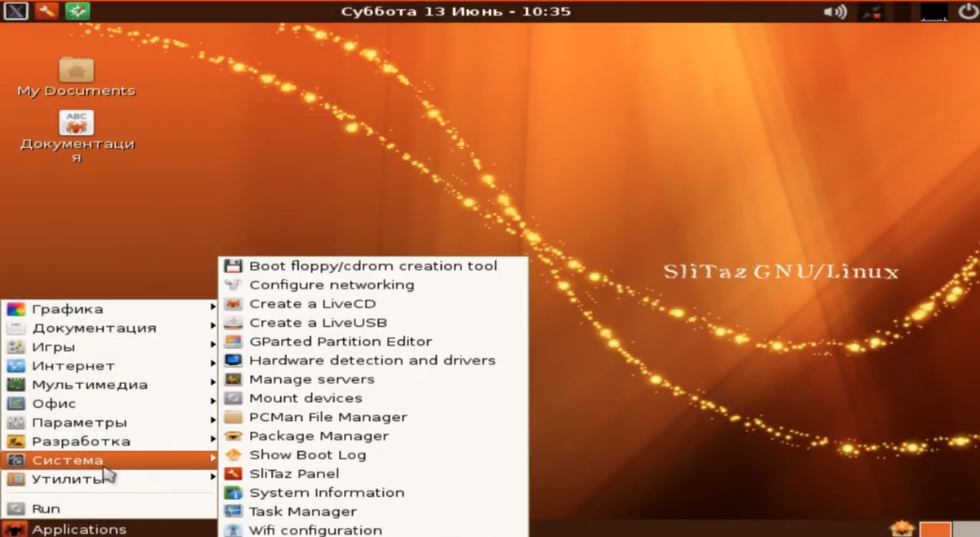Click "Hardware detection and drivers" text
980x537 pixels.
(x=372, y=360)
